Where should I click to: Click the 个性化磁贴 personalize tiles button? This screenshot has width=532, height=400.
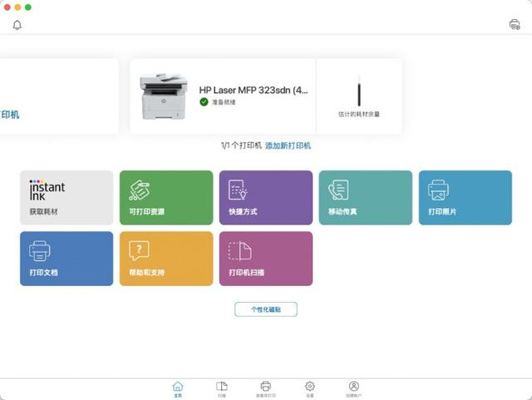(x=266, y=309)
